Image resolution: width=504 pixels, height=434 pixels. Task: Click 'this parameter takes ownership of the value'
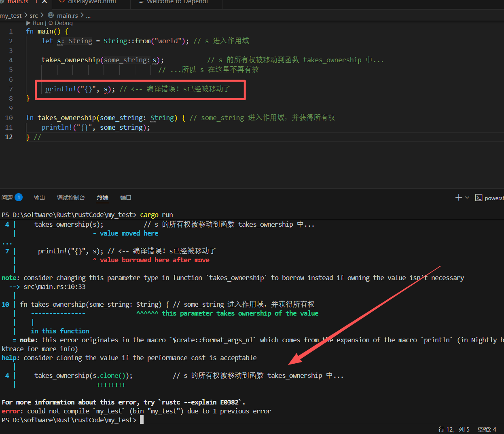240,313
